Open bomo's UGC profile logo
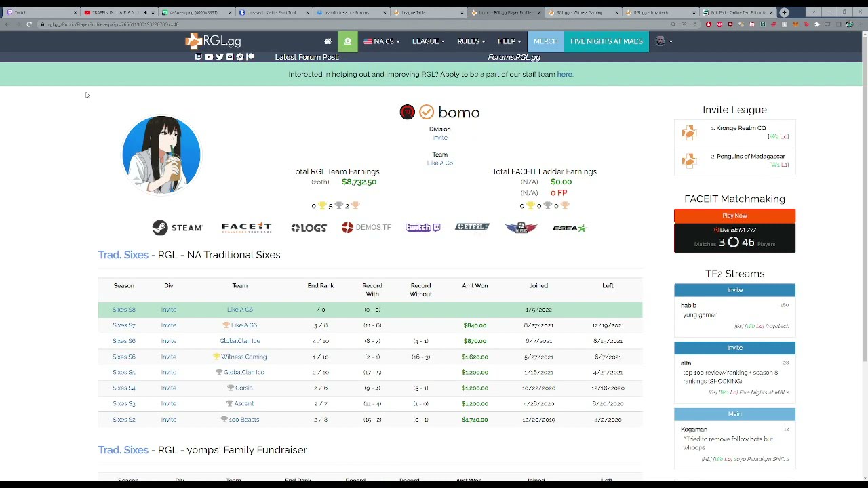Viewport: 868px width, 488px height. (521, 228)
